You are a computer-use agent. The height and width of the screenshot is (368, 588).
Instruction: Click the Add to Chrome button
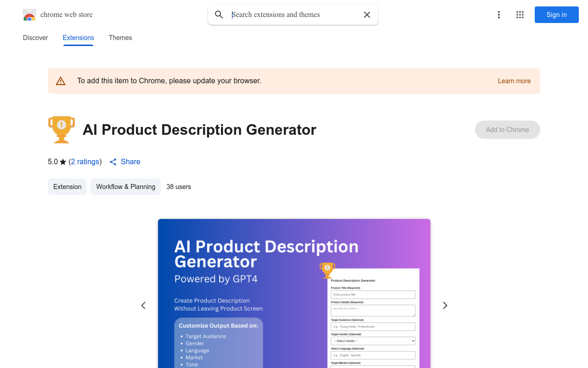pyautogui.click(x=508, y=130)
